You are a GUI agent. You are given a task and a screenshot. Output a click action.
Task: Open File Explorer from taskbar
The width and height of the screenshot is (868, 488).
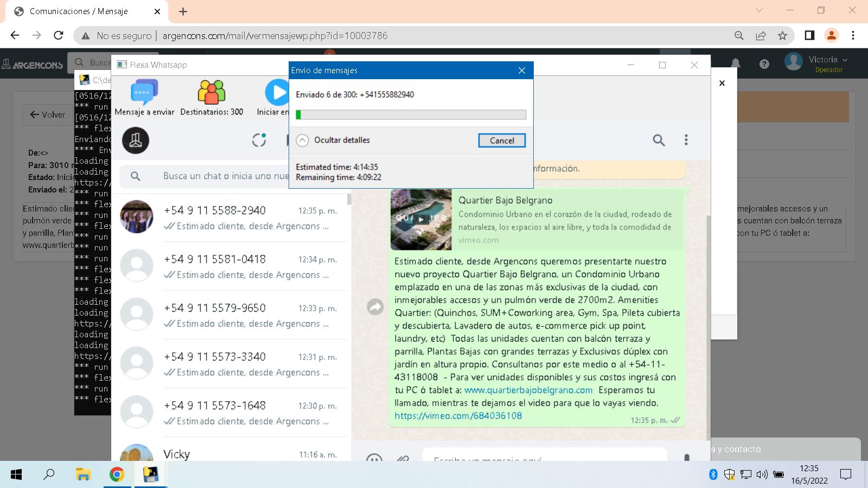coord(83,474)
